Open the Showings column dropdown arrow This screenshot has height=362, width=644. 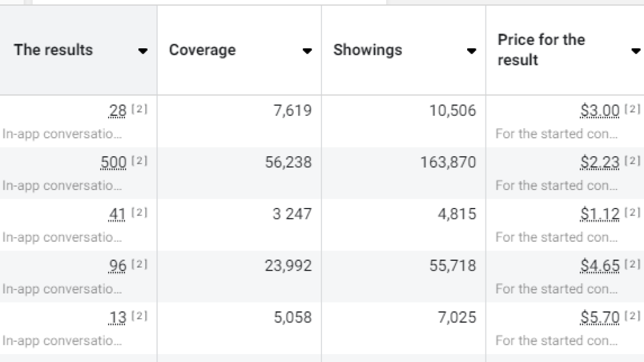tap(471, 51)
